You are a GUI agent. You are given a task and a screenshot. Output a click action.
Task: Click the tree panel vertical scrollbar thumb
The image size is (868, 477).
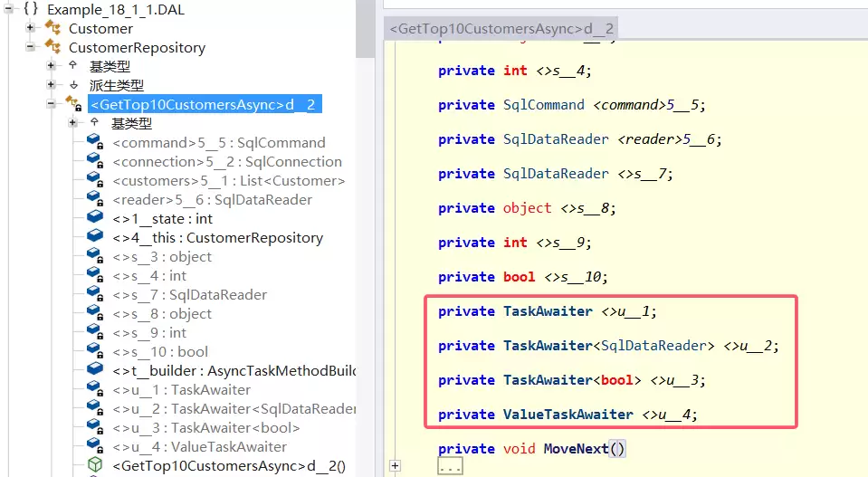click(x=366, y=29)
